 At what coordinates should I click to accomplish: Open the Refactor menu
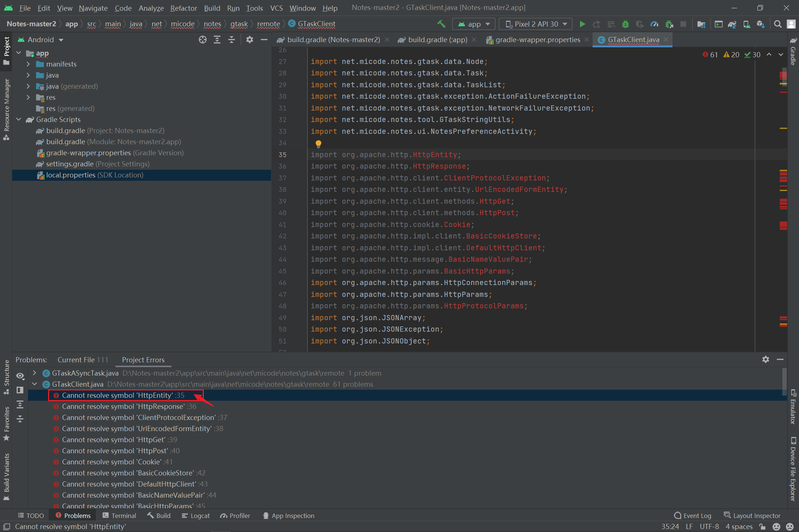click(x=183, y=8)
